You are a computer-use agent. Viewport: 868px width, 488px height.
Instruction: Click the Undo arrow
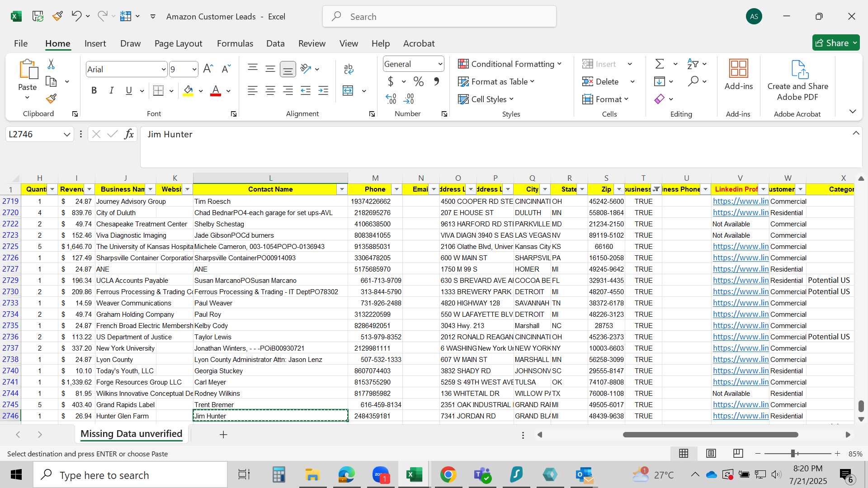tap(76, 16)
